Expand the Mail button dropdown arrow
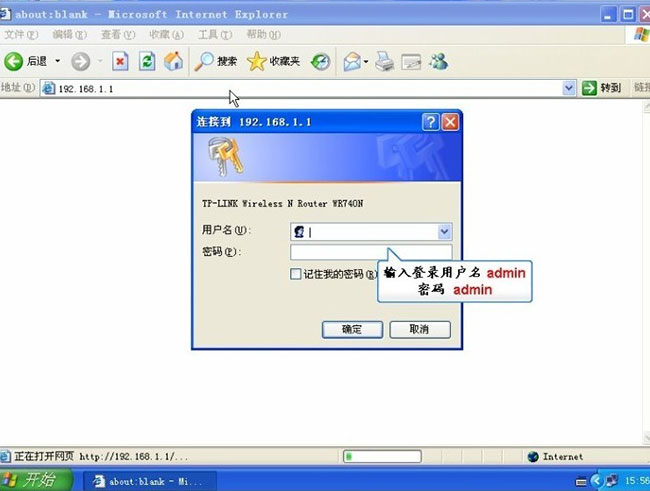The width and height of the screenshot is (650, 491). point(366,62)
